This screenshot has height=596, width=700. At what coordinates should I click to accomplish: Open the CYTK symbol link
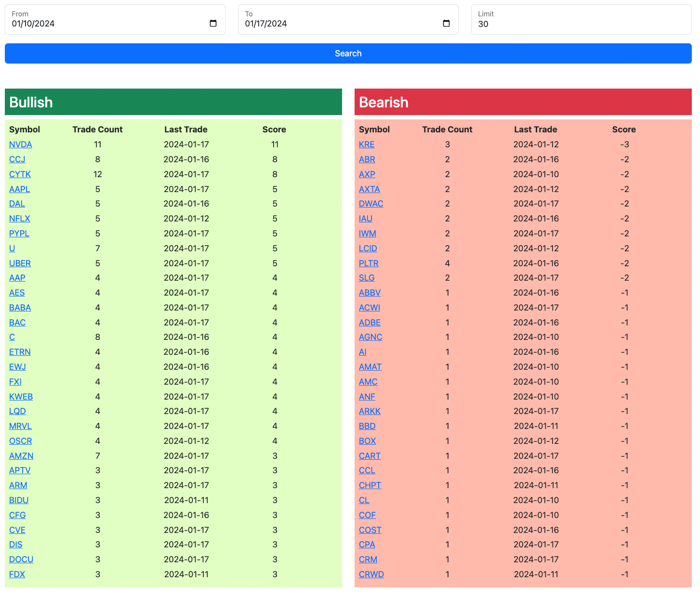(20, 174)
